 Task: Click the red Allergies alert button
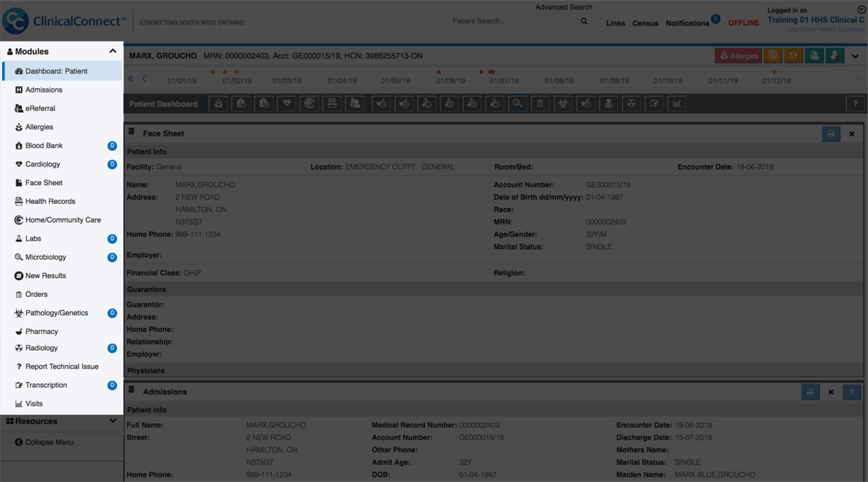(x=738, y=56)
